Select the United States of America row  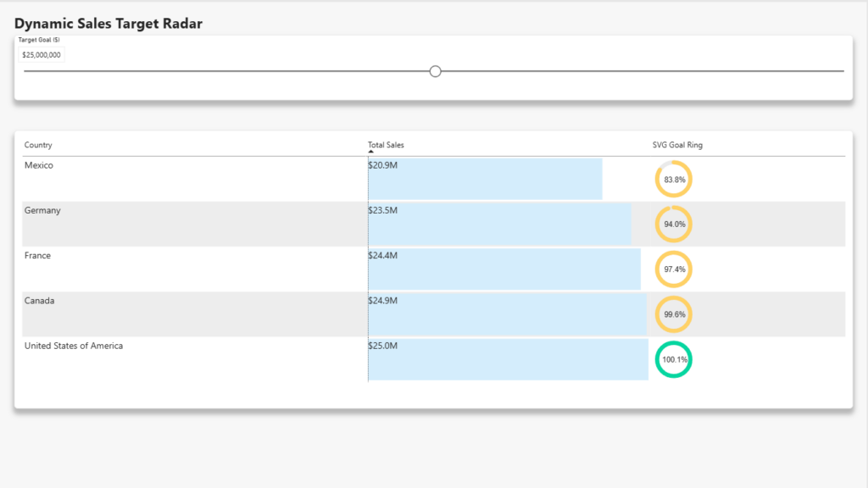[x=433, y=359]
